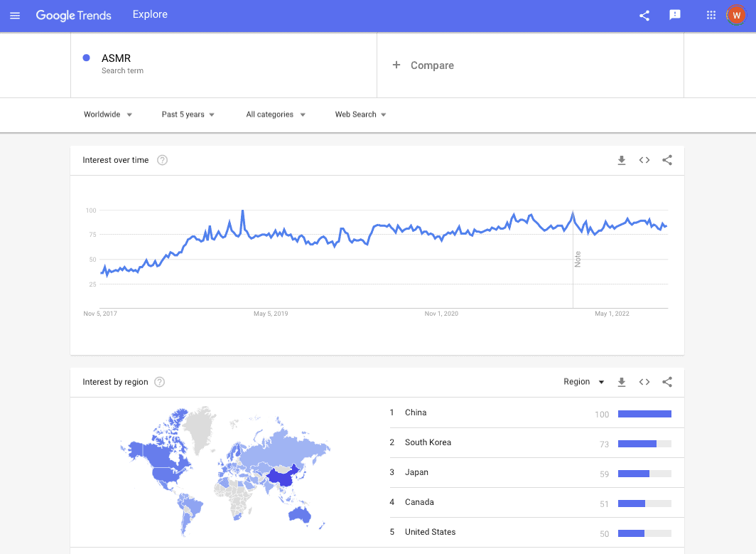This screenshot has height=554, width=756.
Task: Open the All categories dropdown
Action: click(275, 114)
